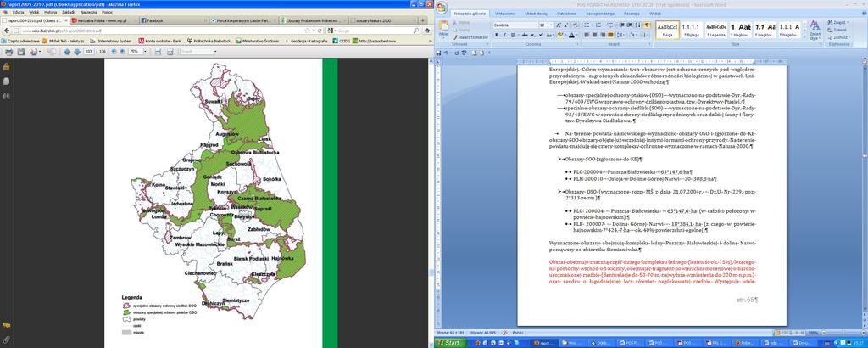Switch to obszary Natura 2000 tab
Viewport: 868px width, 348px height.
pos(383,20)
